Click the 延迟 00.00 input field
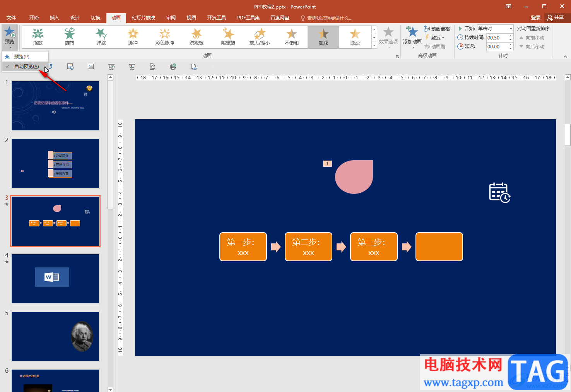Screen dimensions: 571x392 (x=497, y=46)
